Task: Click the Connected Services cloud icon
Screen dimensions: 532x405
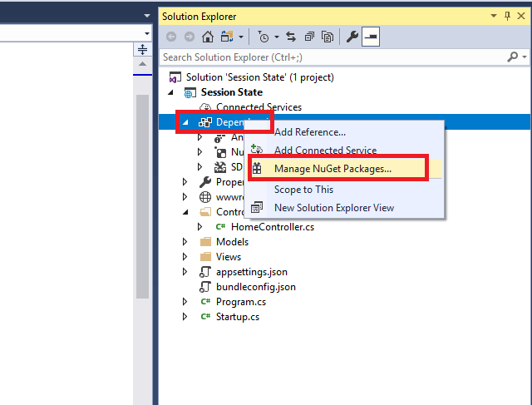Action: [205, 107]
